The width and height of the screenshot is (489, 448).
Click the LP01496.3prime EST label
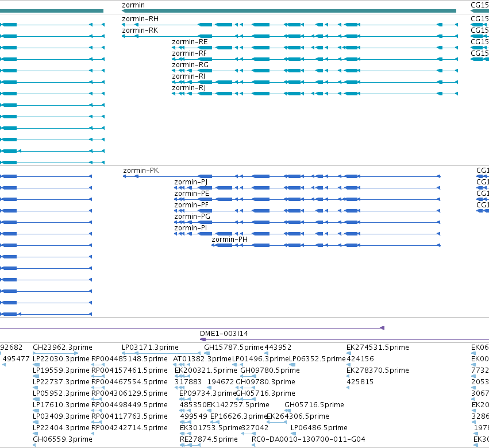coord(260,359)
